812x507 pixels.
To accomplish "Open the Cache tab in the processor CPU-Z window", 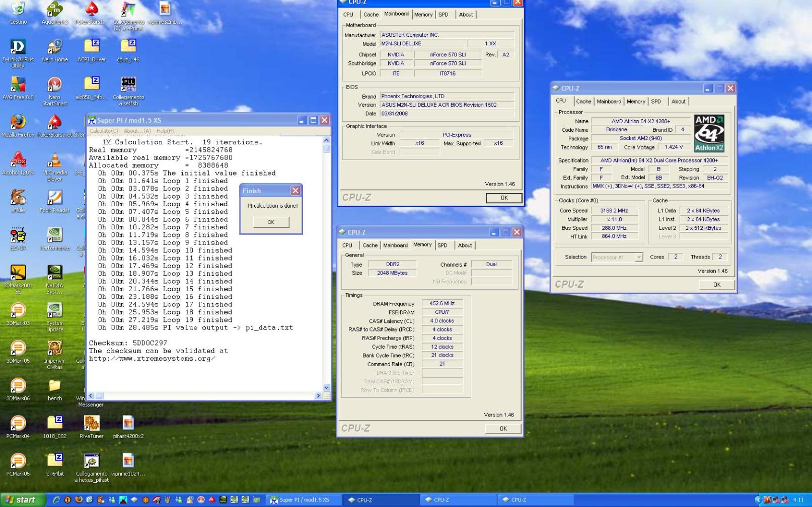I will point(583,102).
